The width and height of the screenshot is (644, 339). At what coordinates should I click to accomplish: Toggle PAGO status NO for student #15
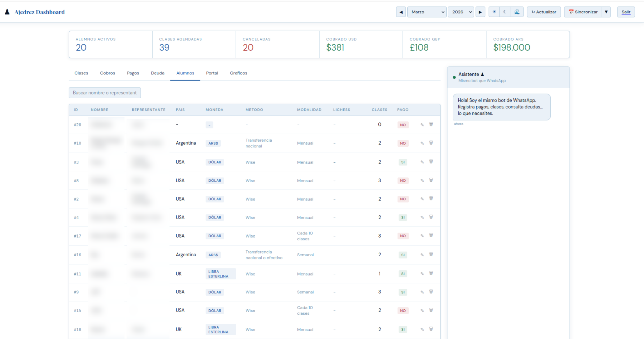pyautogui.click(x=403, y=310)
